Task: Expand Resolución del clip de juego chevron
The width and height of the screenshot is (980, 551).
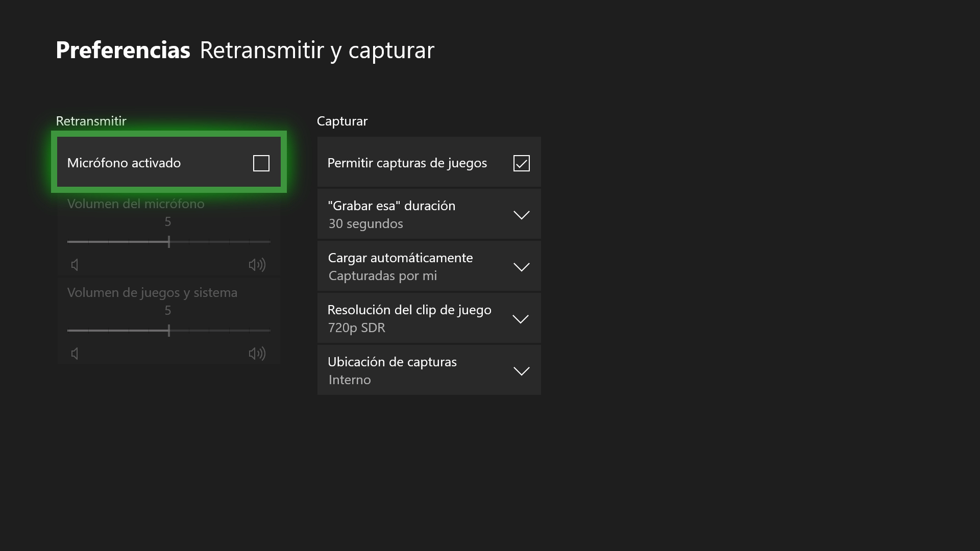Action: click(520, 319)
